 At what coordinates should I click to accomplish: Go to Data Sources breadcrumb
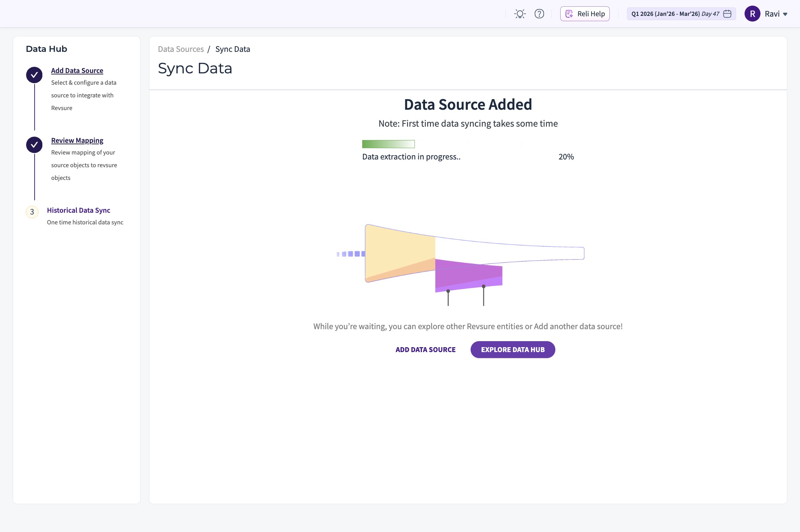coord(181,49)
